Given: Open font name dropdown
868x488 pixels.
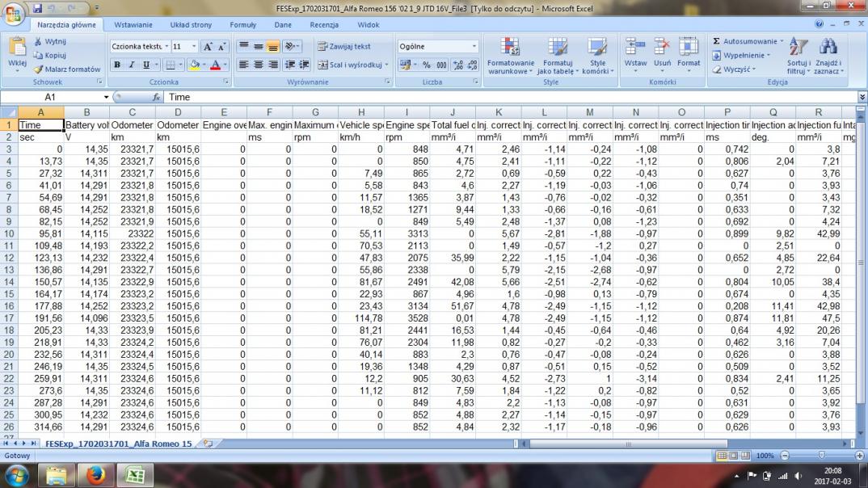Looking at the screenshot, I should (x=166, y=47).
